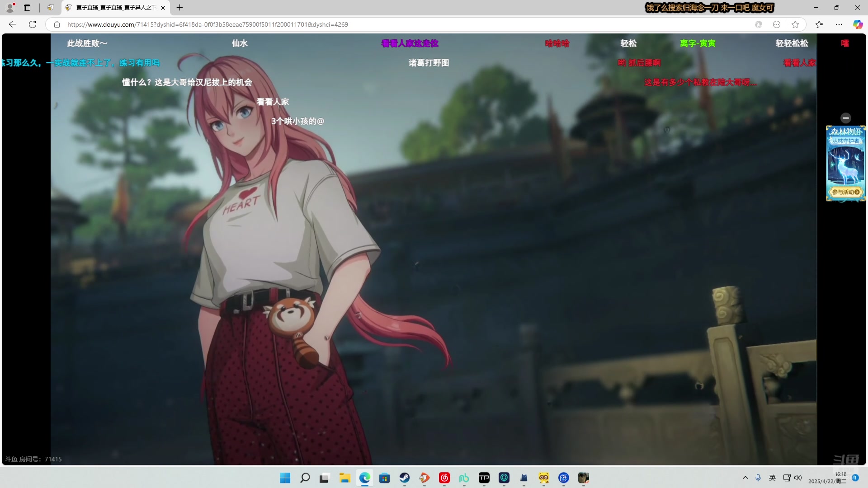Open the volume control tray icon
Image resolution: width=868 pixels, height=488 pixels.
(798, 478)
